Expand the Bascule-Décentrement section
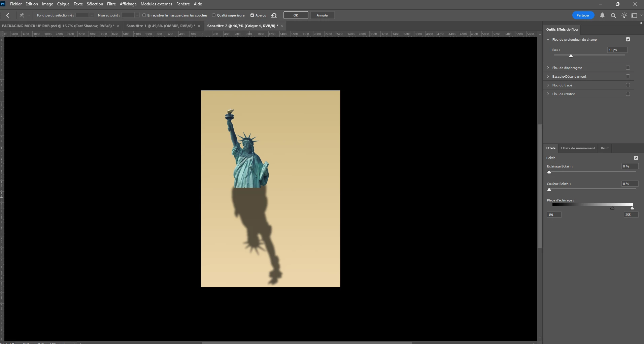This screenshot has width=644, height=344. (548, 76)
